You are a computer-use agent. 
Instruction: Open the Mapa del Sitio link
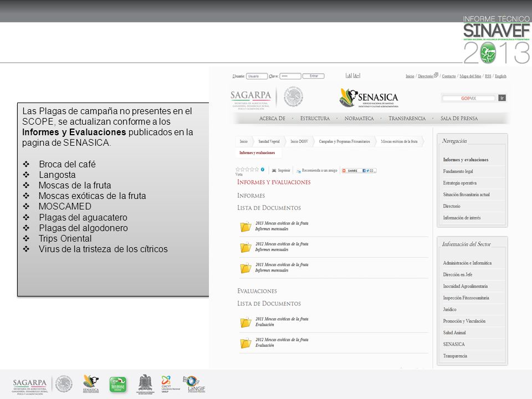470,76
